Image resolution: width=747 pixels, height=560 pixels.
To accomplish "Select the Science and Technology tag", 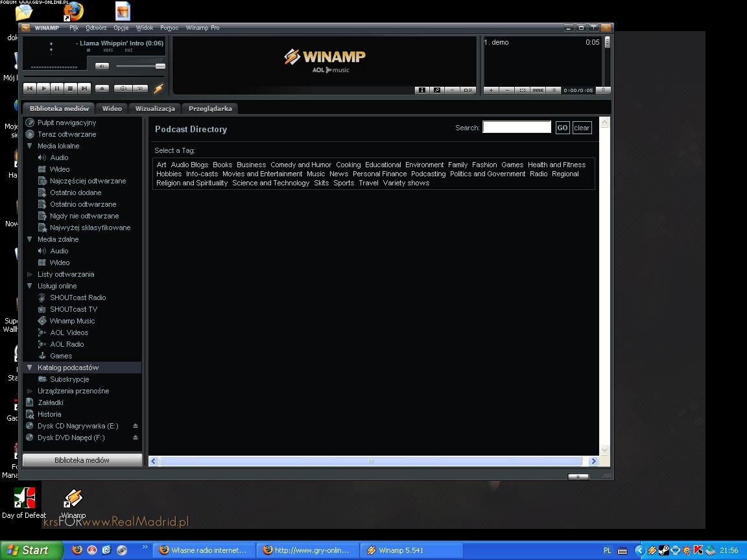I will (270, 183).
